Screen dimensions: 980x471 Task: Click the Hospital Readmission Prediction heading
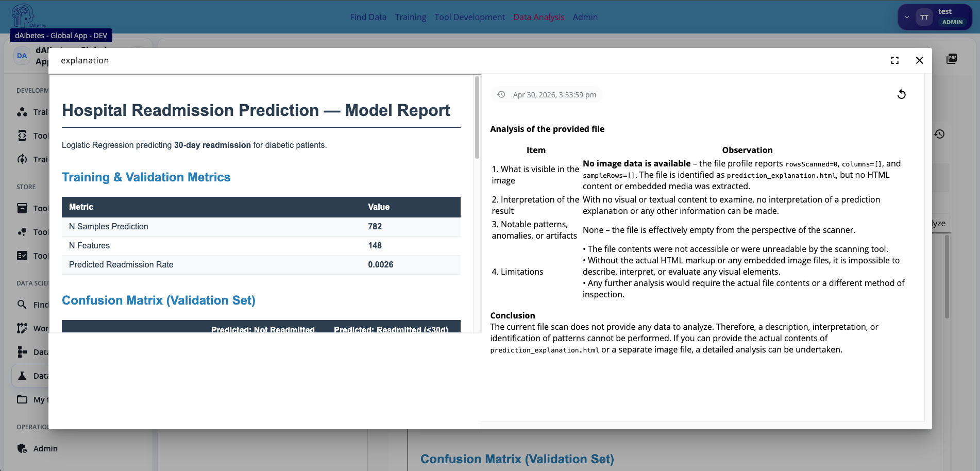[x=256, y=110]
